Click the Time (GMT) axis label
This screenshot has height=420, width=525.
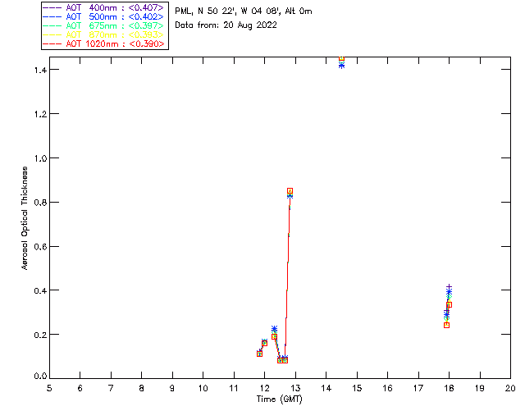point(280,399)
